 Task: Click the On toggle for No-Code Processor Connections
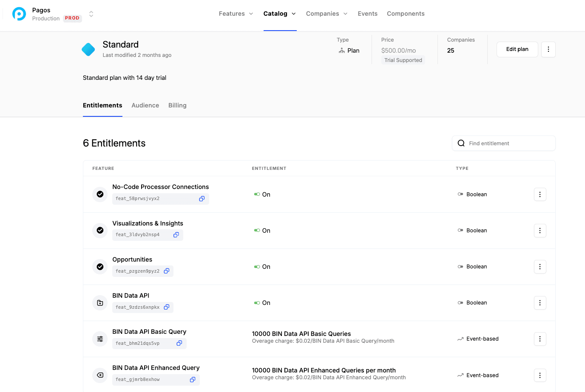258,195
